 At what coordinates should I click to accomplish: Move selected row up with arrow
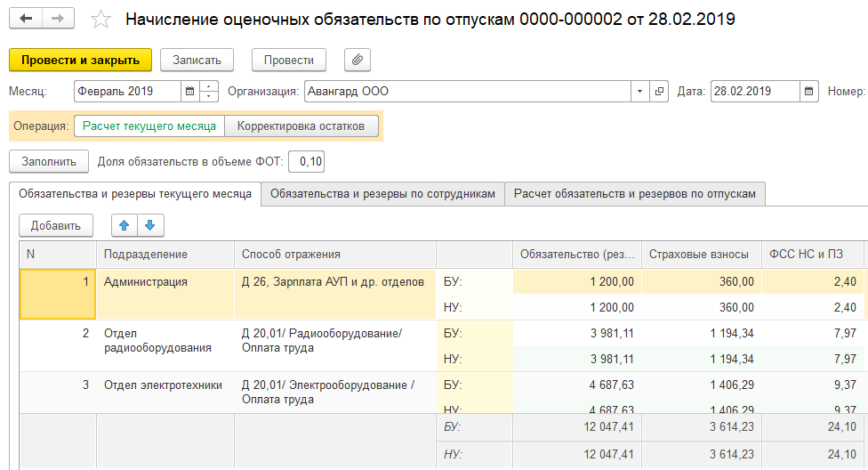[x=125, y=225]
